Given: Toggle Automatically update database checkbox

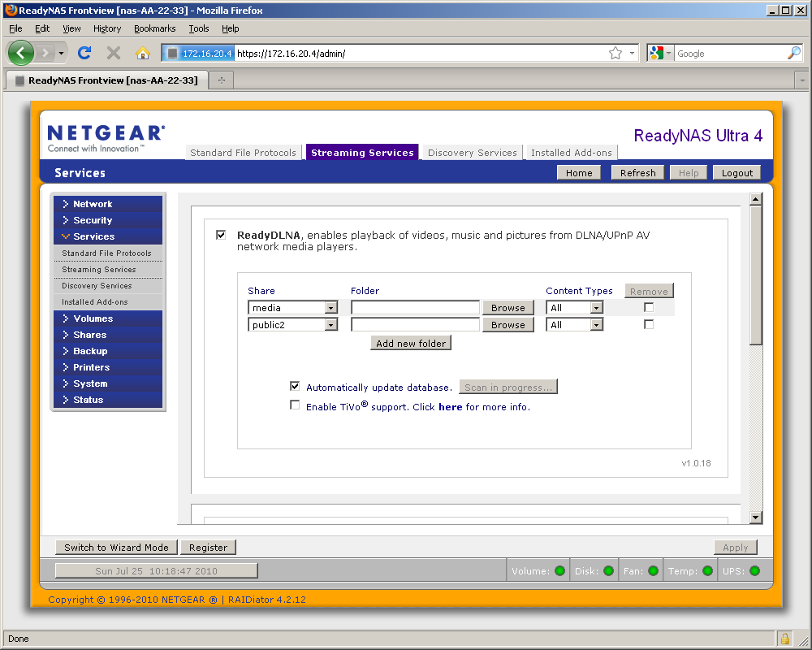Looking at the screenshot, I should 295,386.
